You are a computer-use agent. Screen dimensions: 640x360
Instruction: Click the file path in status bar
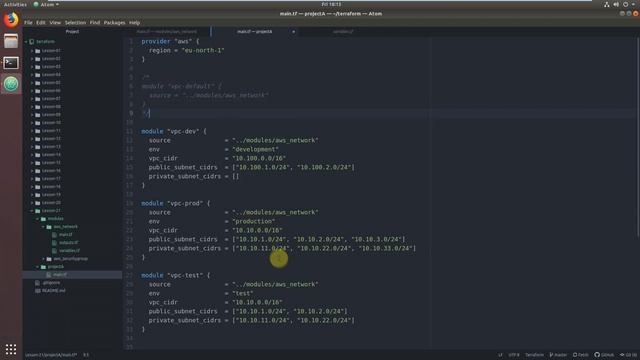pos(51,355)
